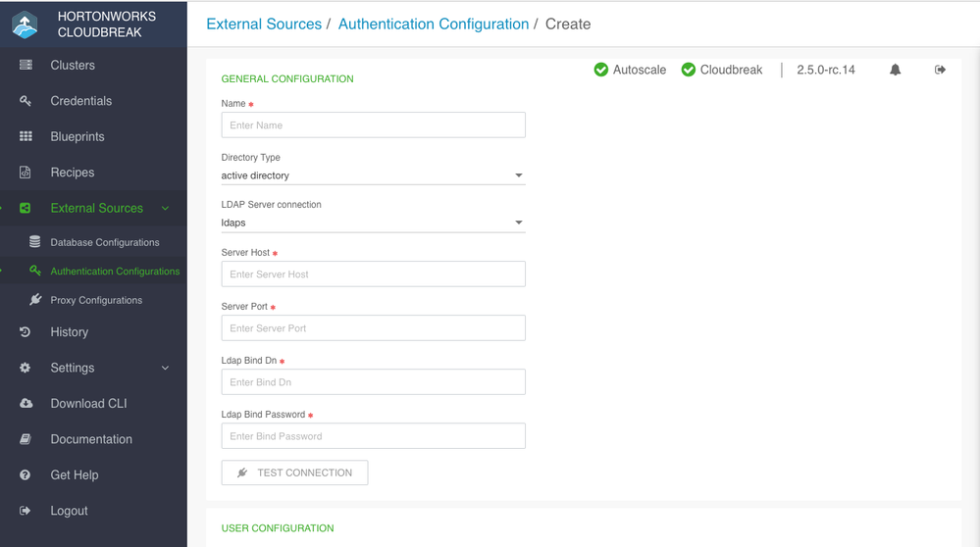Click the Clusters sidebar icon
This screenshot has height=547, width=980.
26,65
